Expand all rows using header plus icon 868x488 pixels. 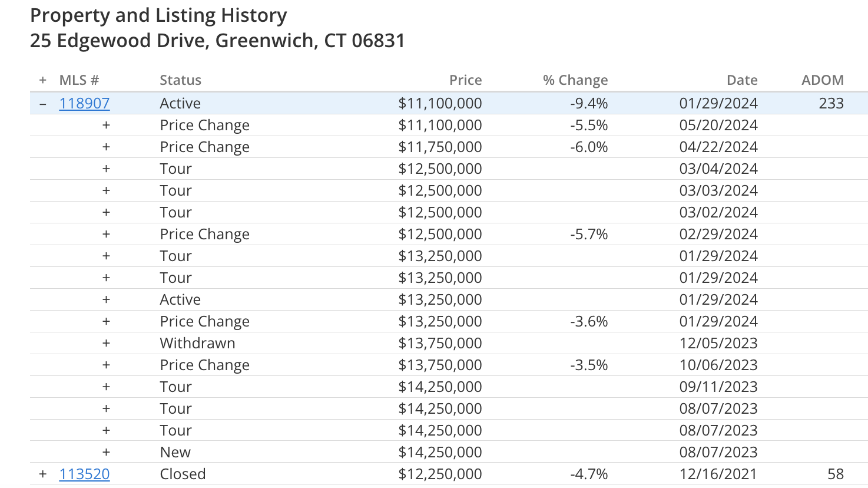pos(43,80)
